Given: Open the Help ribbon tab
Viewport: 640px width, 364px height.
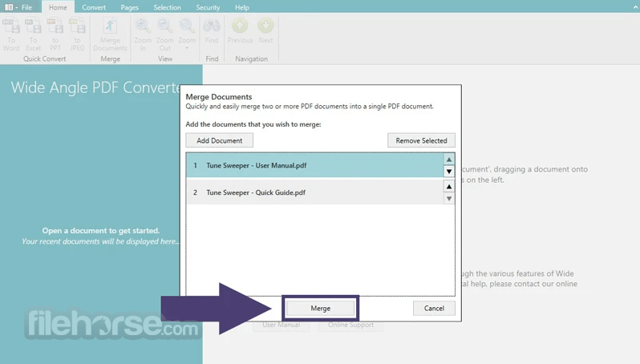Looking at the screenshot, I should pos(241,7).
